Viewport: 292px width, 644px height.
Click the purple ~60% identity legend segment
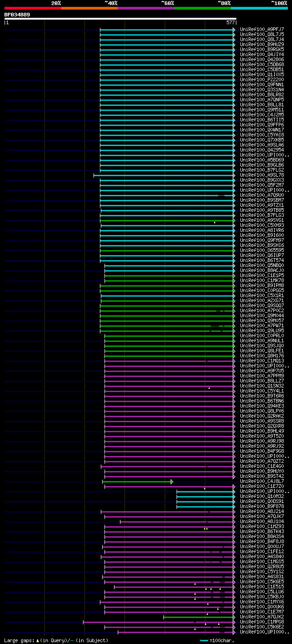point(146,8)
